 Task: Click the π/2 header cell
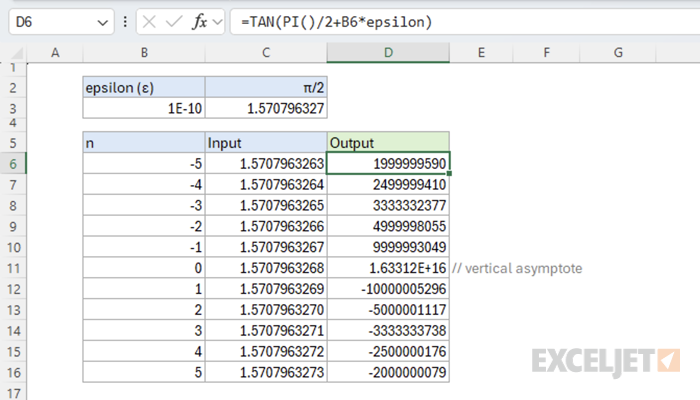(266, 88)
